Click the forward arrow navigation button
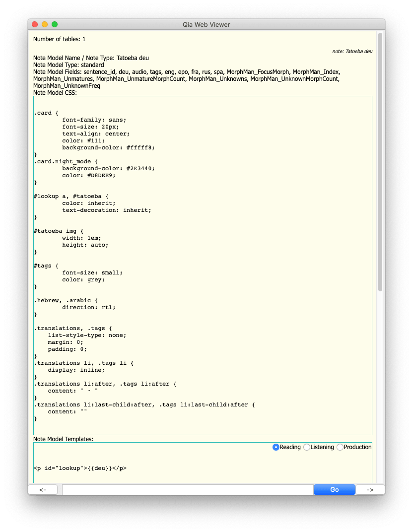This screenshot has height=532, width=413. (x=370, y=489)
